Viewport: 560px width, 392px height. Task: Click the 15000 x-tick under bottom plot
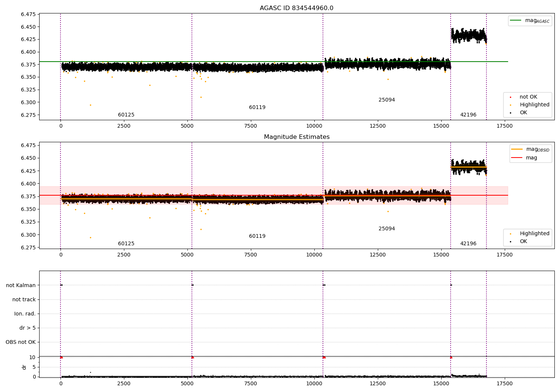pyautogui.click(x=441, y=383)
